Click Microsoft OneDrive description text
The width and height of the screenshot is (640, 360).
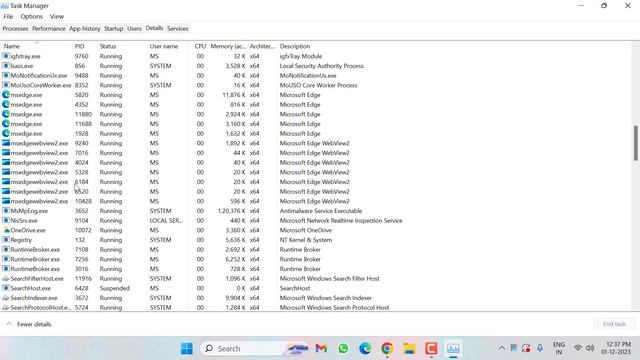point(306,230)
